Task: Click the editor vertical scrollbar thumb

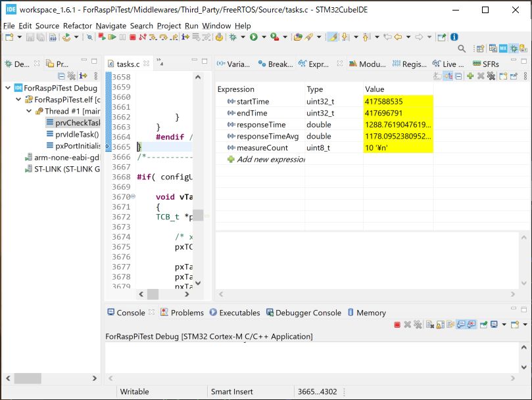Action: 198,215
